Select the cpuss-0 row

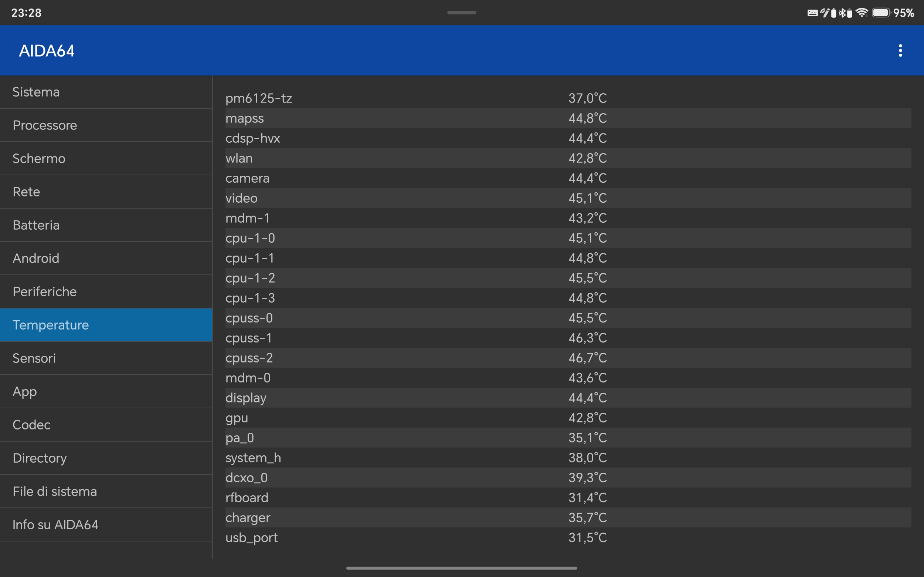pos(568,318)
